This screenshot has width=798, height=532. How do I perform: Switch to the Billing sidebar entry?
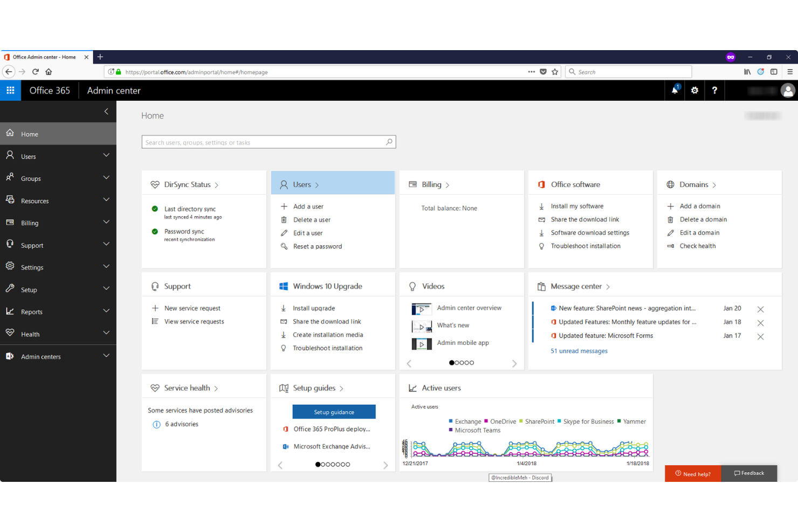click(30, 222)
